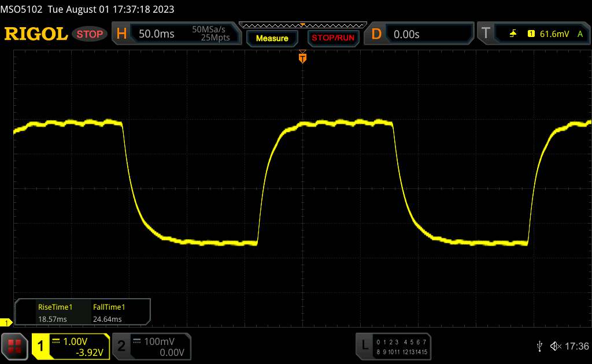
Task: Open the horizontal timebase H menu
Action: click(121, 34)
